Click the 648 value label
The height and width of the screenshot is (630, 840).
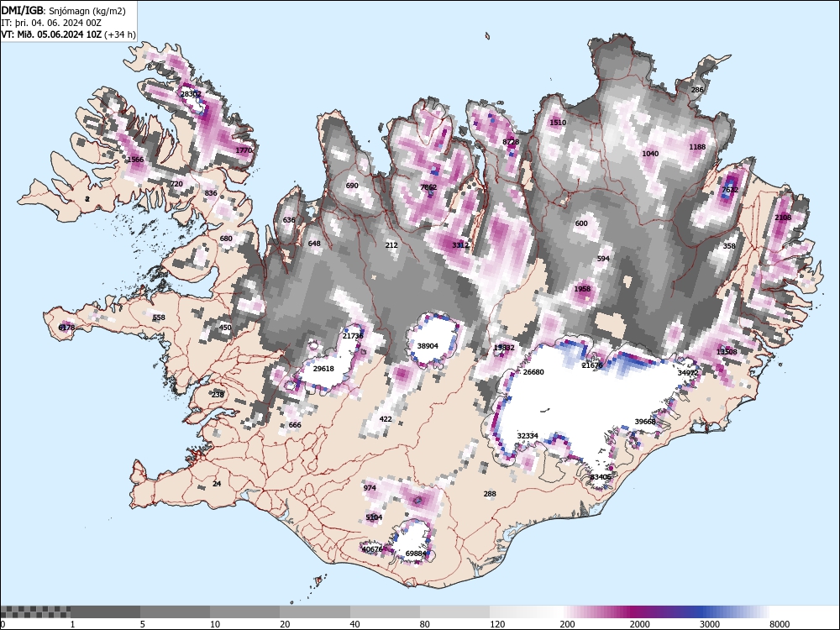coord(314,244)
